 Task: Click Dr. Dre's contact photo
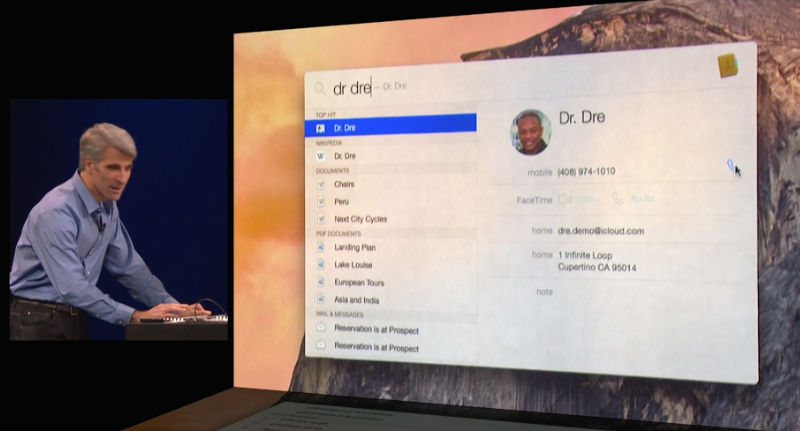click(531, 132)
